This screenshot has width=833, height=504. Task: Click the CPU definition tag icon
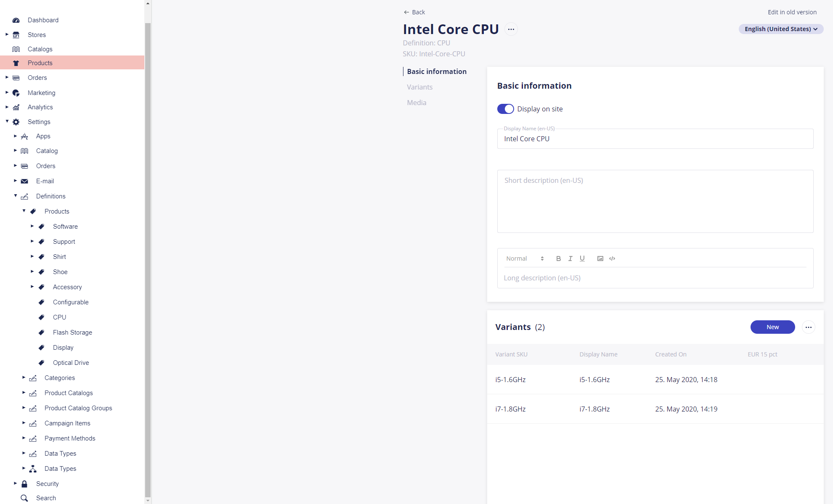41,317
